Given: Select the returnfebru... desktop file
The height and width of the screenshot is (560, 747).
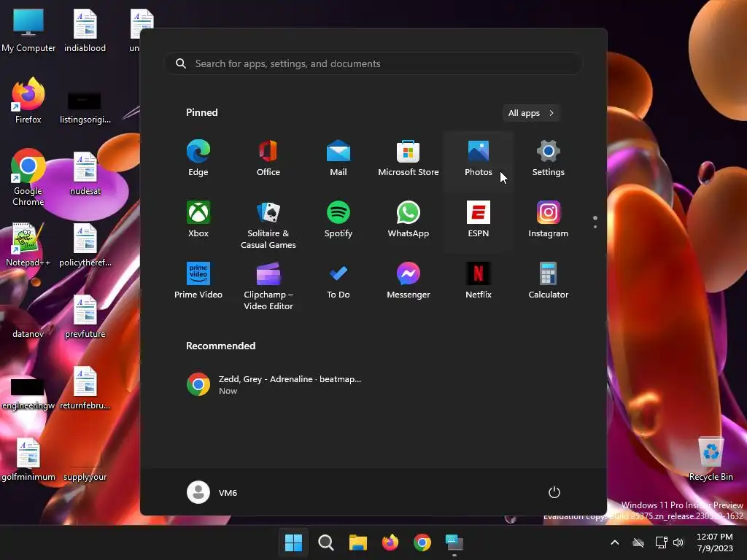Looking at the screenshot, I should [x=85, y=388].
